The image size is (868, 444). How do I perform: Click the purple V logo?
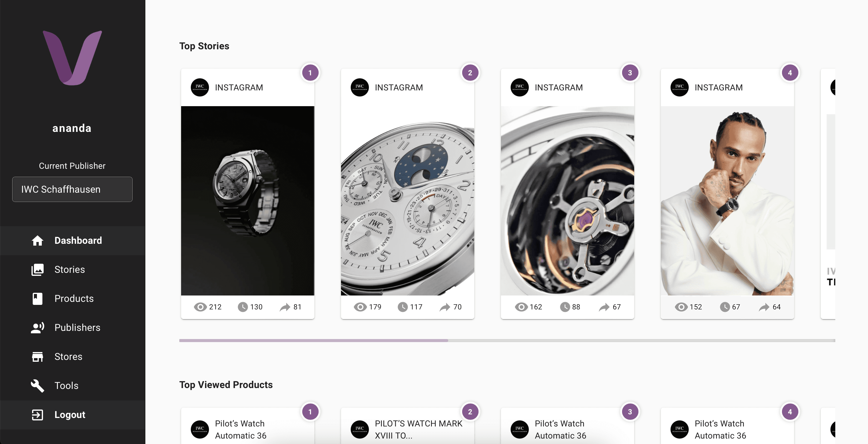pyautogui.click(x=72, y=57)
